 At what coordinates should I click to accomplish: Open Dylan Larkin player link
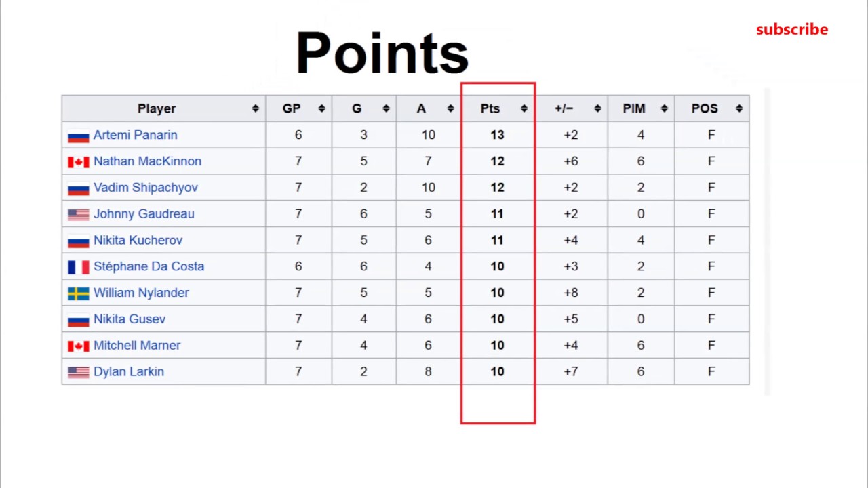point(128,372)
